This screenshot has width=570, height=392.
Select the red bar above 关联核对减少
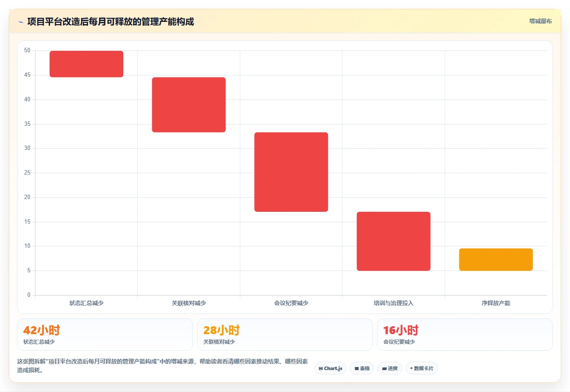(189, 105)
